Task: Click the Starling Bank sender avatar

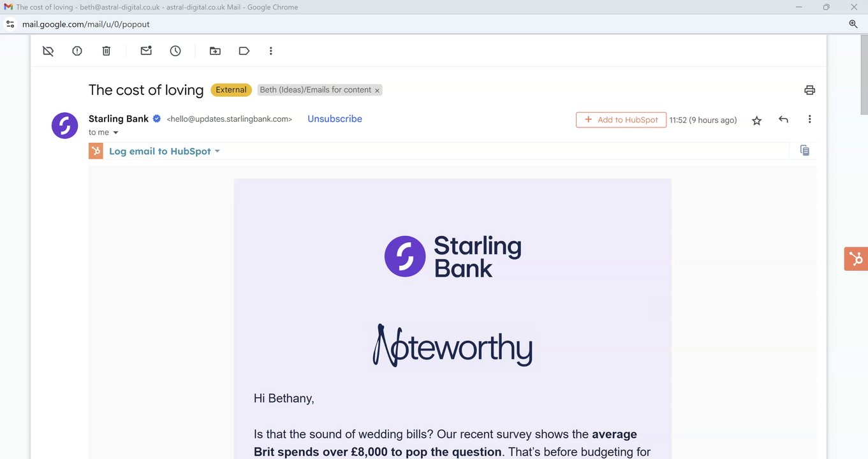Action: [x=64, y=126]
